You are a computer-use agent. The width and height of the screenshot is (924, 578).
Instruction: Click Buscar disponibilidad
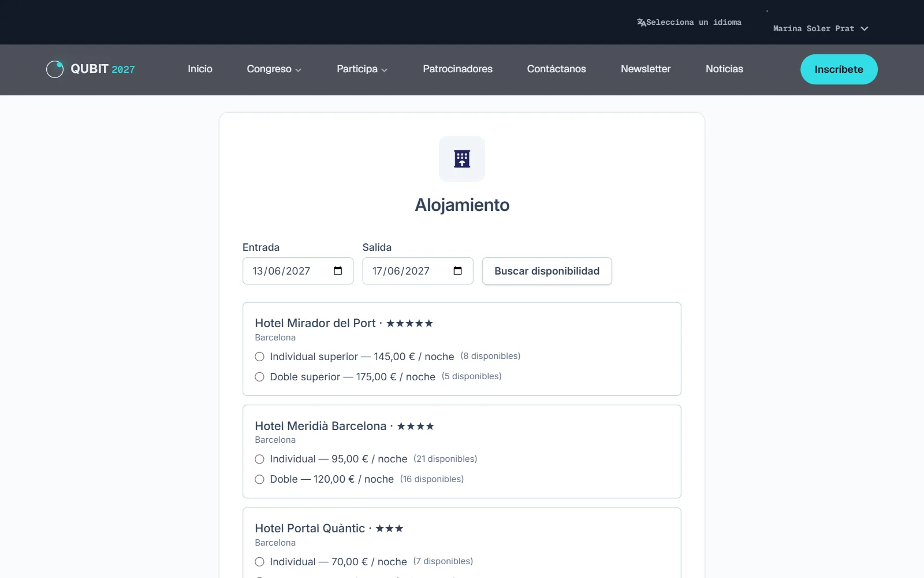(x=547, y=271)
